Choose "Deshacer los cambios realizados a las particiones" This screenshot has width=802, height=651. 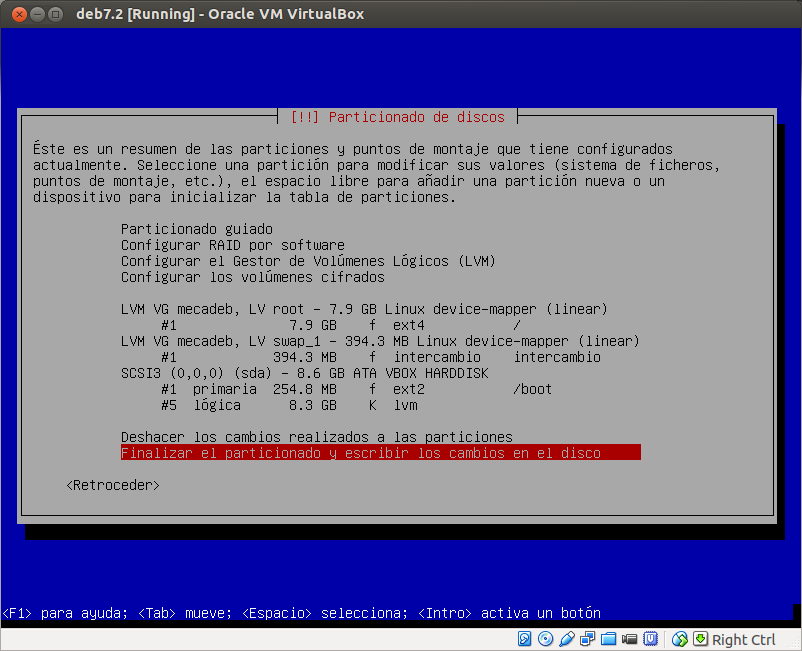tap(316, 437)
